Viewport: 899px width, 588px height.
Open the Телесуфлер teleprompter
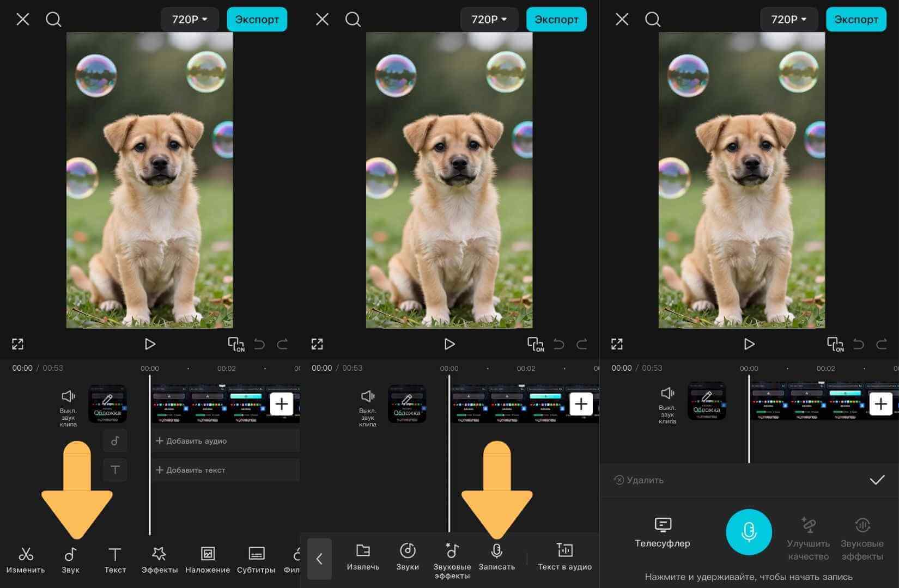(x=662, y=532)
